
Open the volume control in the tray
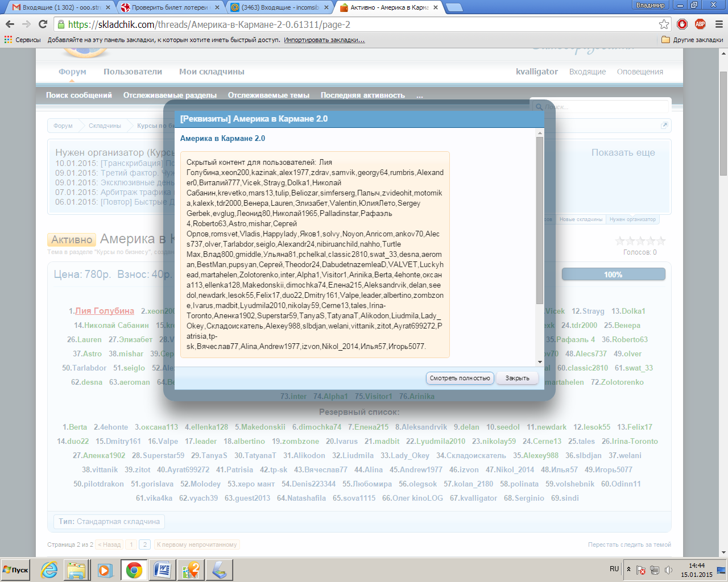point(668,570)
